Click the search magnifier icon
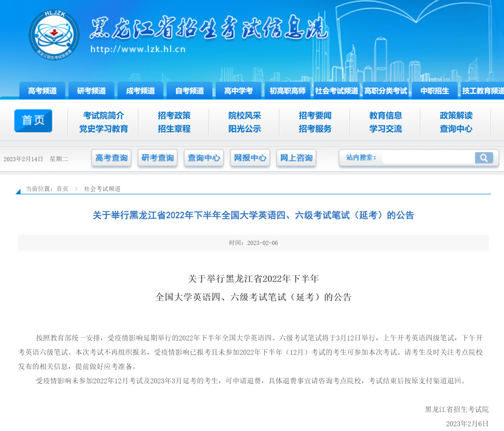Viewport: 504px width, 431px height. tap(484, 158)
